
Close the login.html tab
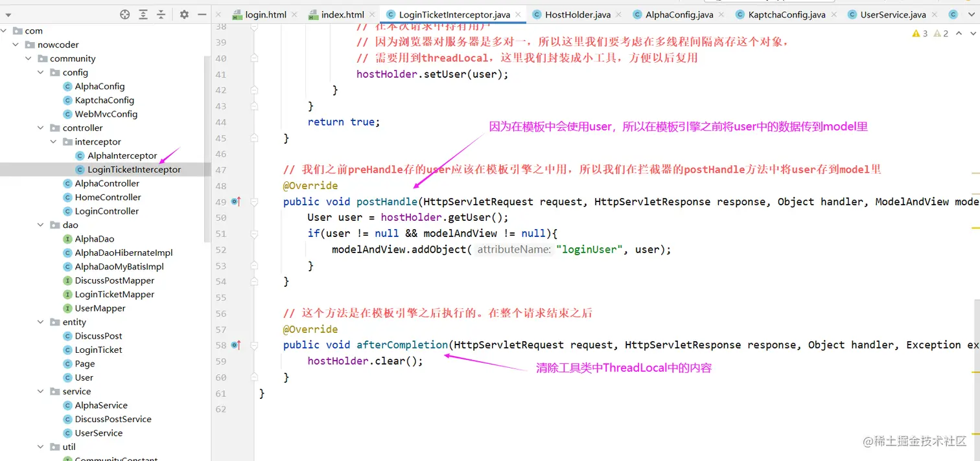click(295, 14)
